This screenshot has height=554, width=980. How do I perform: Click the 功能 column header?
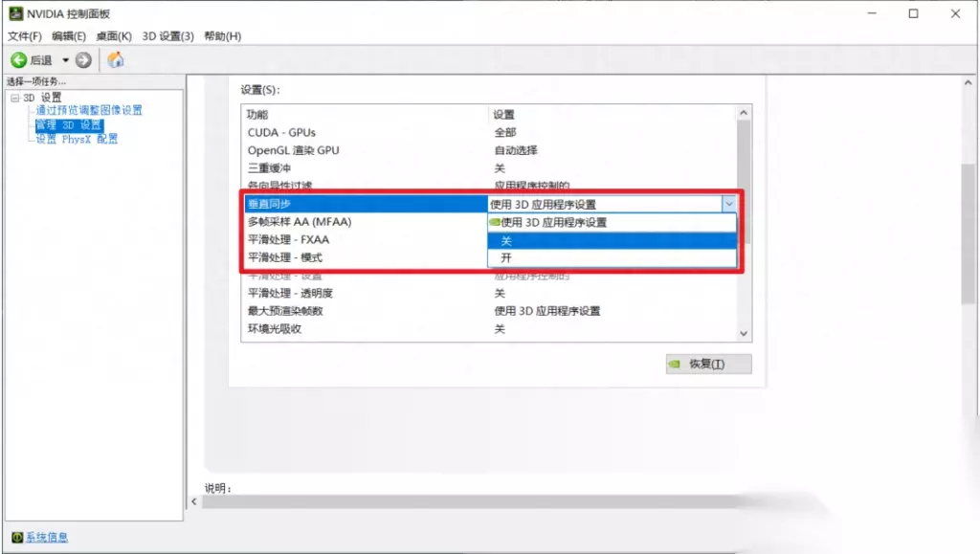pyautogui.click(x=257, y=114)
